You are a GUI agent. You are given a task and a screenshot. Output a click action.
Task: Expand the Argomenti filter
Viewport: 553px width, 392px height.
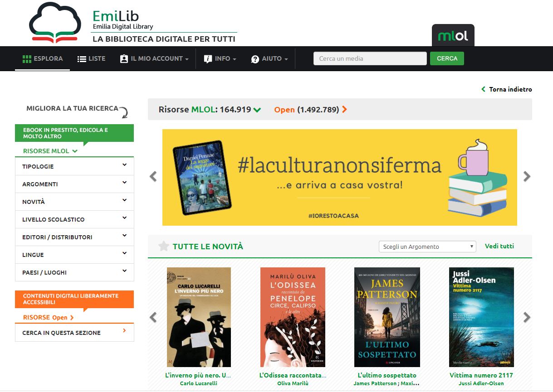(x=74, y=184)
